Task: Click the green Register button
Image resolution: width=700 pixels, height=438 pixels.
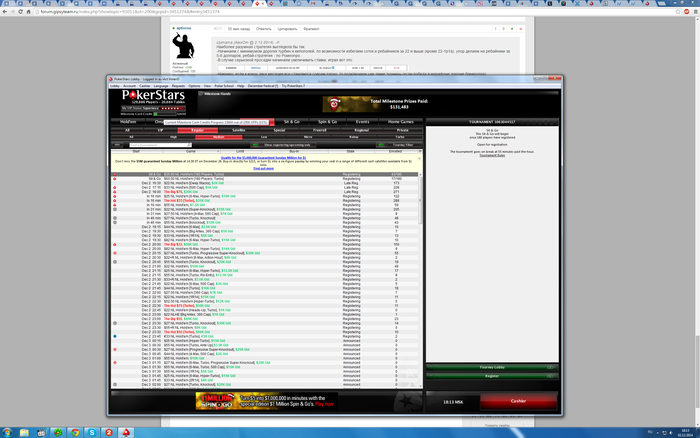Action: click(x=492, y=376)
